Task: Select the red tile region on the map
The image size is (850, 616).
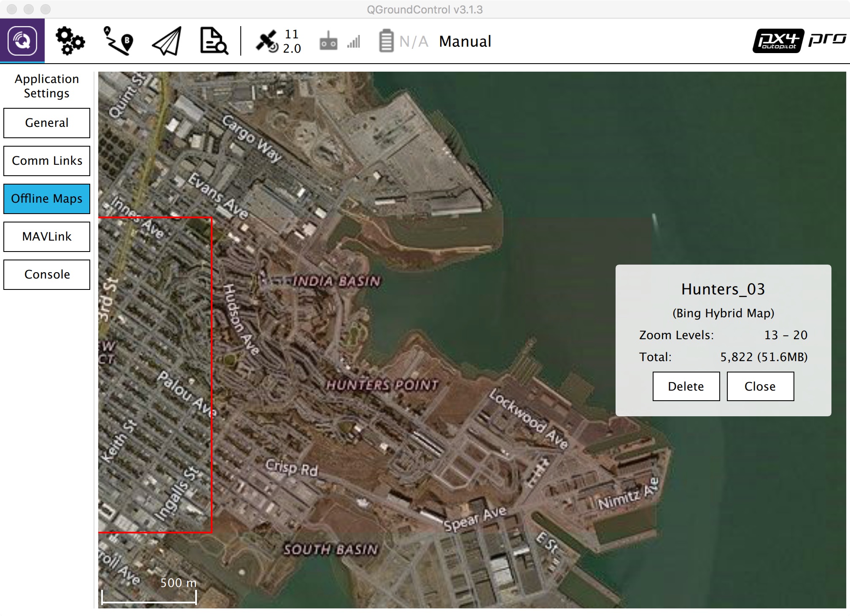Action: pyautogui.click(x=155, y=375)
